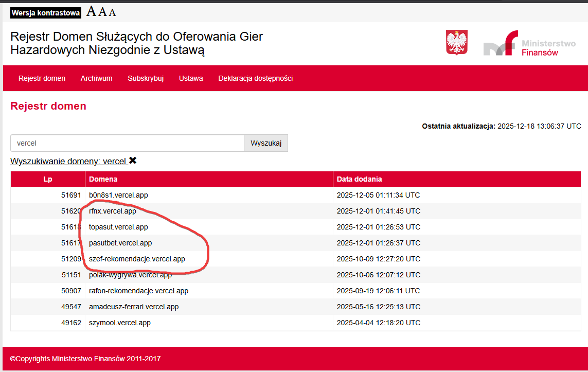This screenshot has height=372, width=588.
Task: Open the Ustawa menu link
Action: (191, 78)
